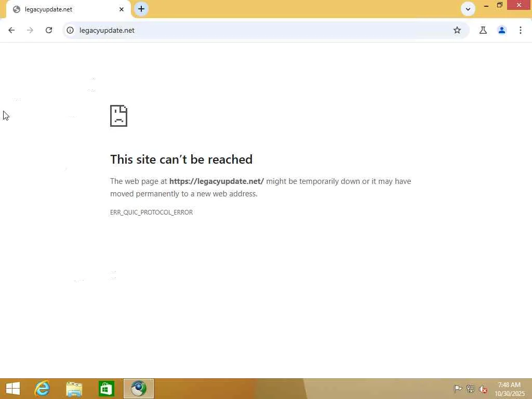Open the profile avatar menu

click(x=502, y=30)
